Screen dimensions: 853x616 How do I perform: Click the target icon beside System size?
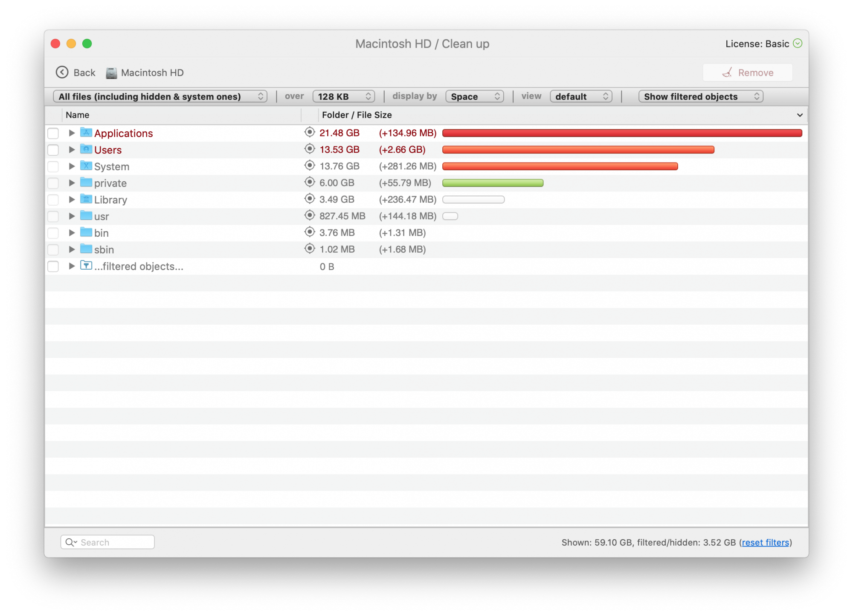[x=310, y=166]
